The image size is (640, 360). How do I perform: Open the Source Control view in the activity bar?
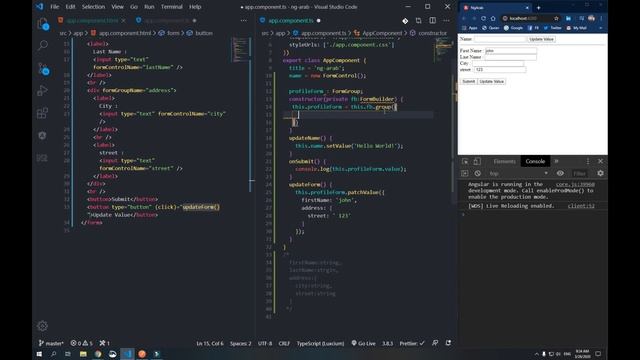point(42,68)
